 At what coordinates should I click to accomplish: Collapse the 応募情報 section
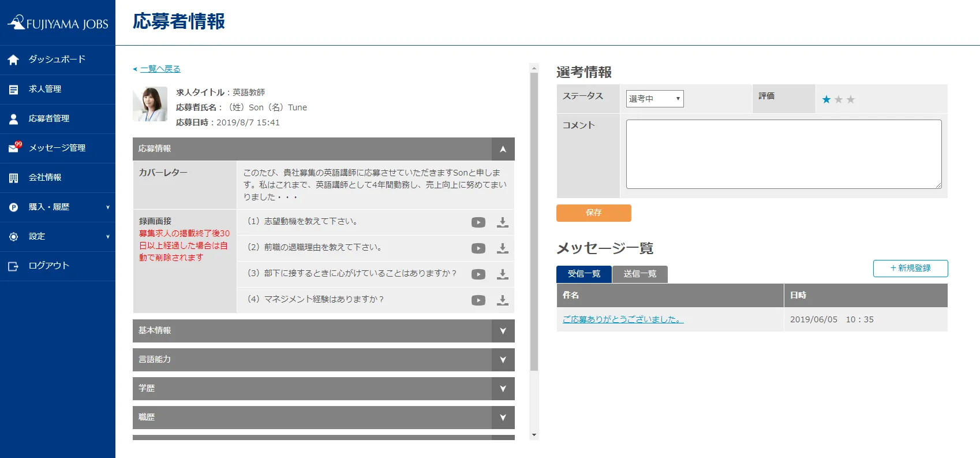pyautogui.click(x=503, y=149)
